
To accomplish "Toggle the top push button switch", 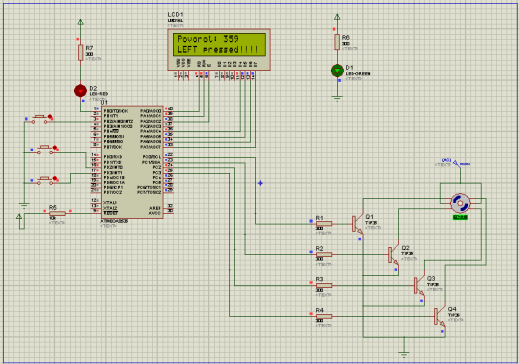I will click(x=42, y=119).
